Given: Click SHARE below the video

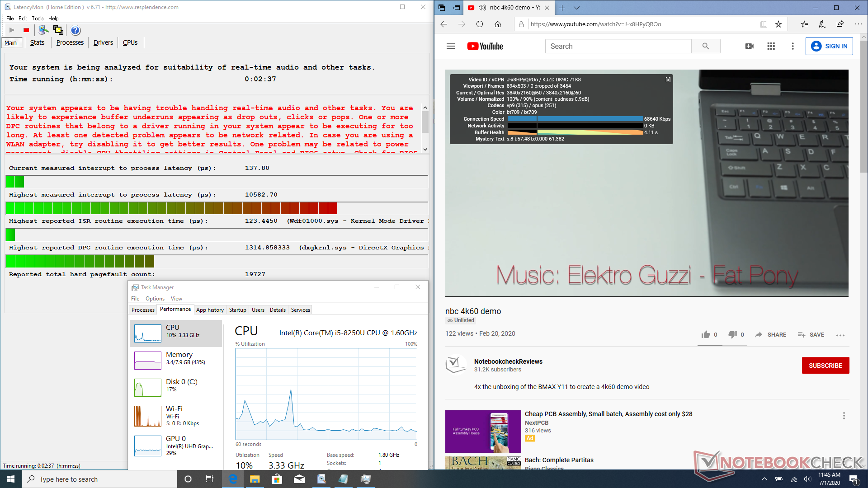Looking at the screenshot, I should point(771,335).
